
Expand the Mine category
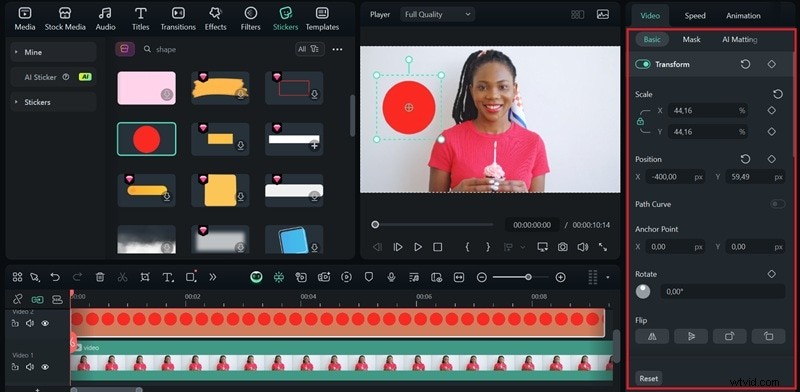click(54, 52)
